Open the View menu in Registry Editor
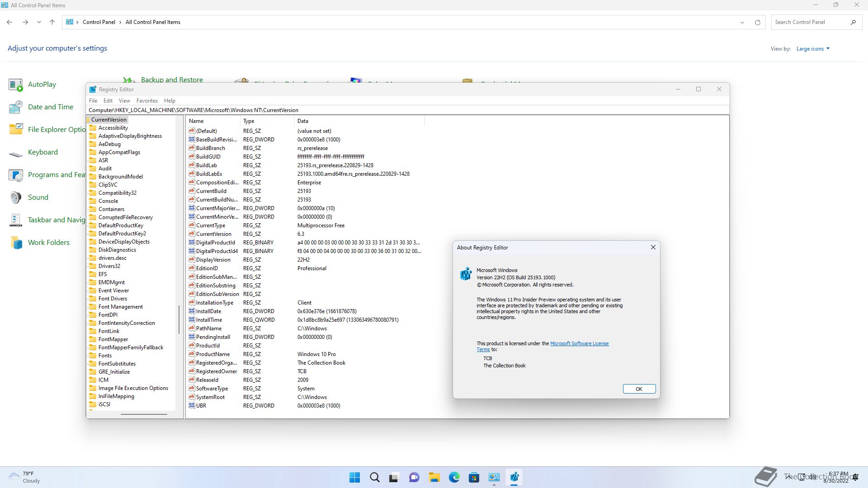Viewport: 868px width, 488px height. coord(124,101)
